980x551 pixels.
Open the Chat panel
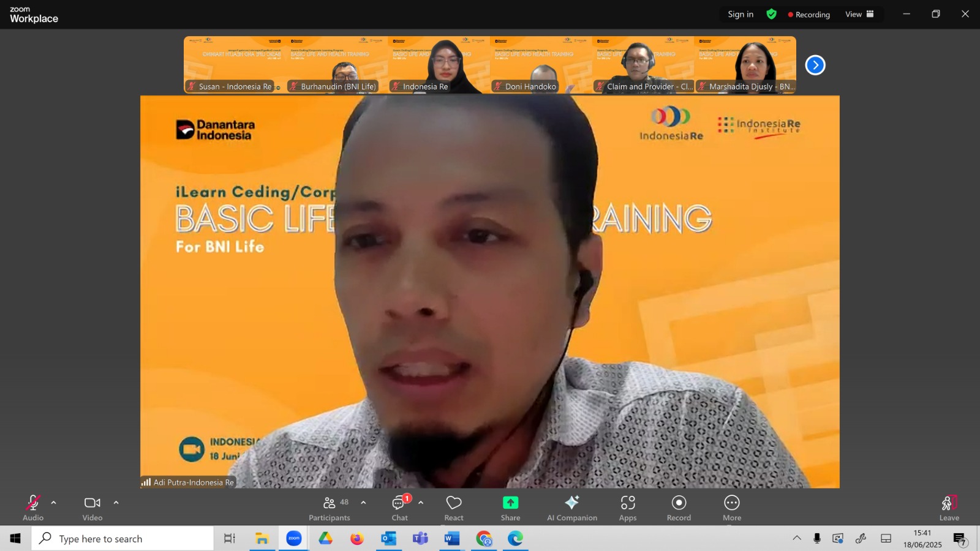(x=400, y=508)
